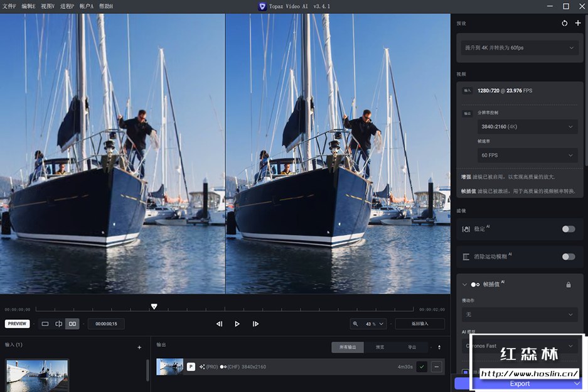588x392 pixels.
Task: Turn on 消除运动模糊 motion deblur toggle
Action: [569, 256]
